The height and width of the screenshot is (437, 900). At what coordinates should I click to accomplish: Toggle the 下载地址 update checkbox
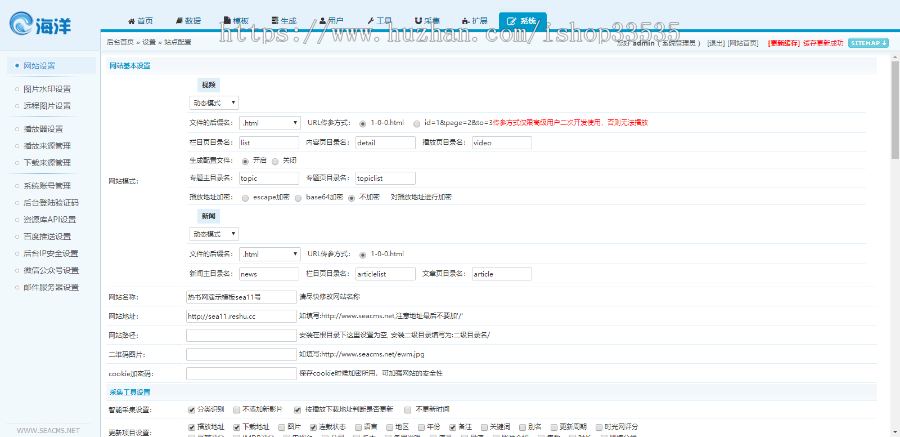(236, 427)
